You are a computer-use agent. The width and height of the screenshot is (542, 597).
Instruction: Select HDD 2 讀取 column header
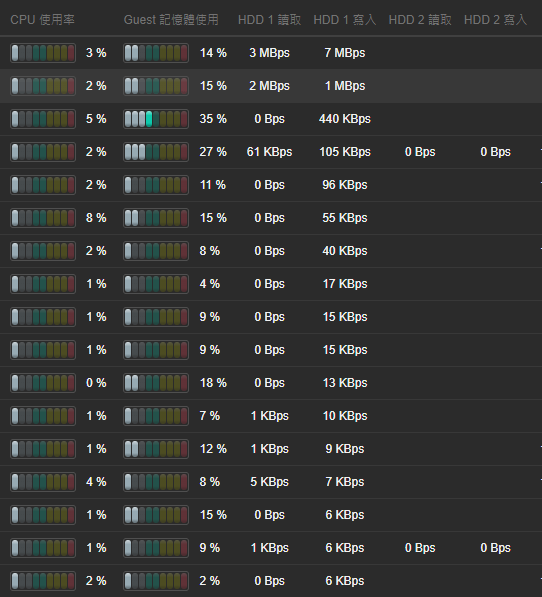[420, 19]
